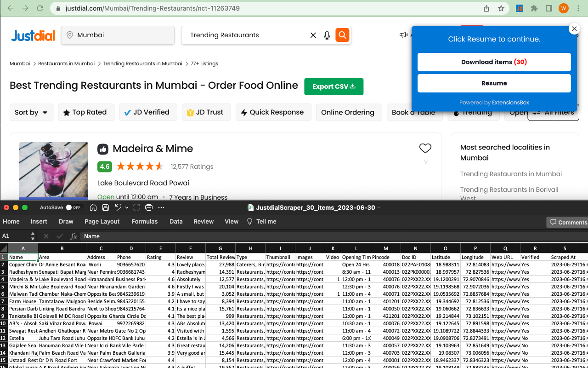Click the Save icon in Excel

point(106,207)
